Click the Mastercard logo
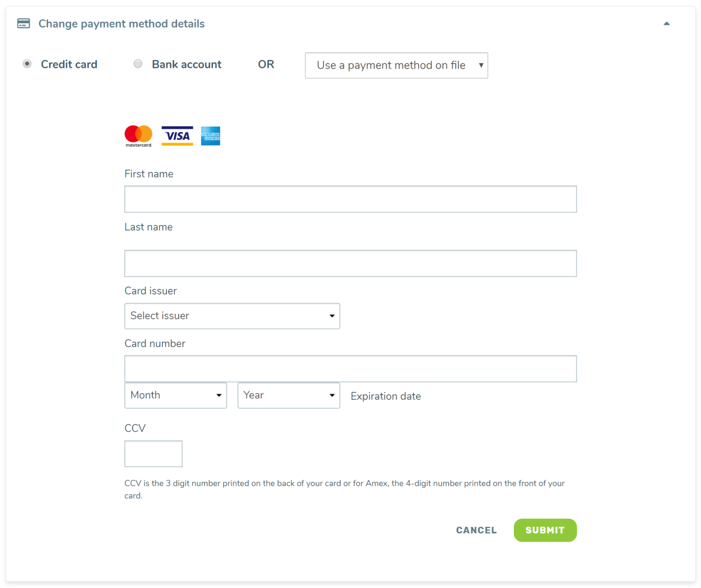Viewport: 701px width, 588px height. (138, 135)
